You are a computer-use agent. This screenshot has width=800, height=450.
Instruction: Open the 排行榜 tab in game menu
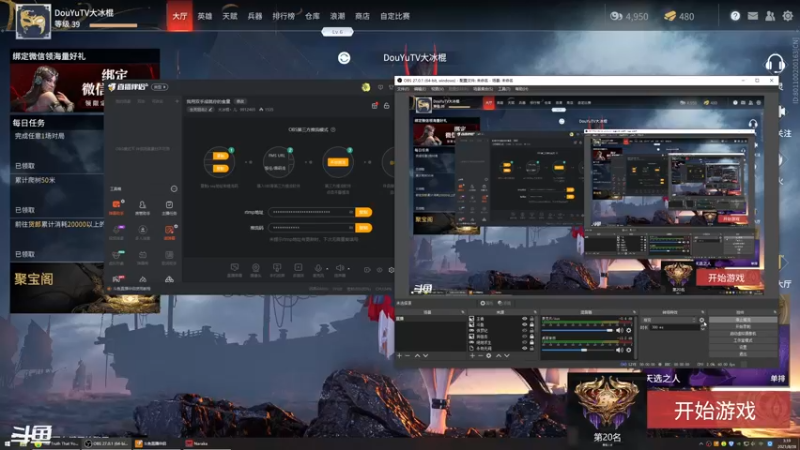(x=283, y=16)
